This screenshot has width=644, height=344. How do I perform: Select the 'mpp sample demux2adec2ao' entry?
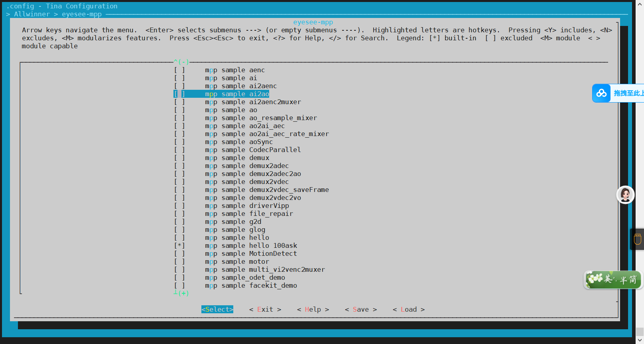(x=253, y=174)
